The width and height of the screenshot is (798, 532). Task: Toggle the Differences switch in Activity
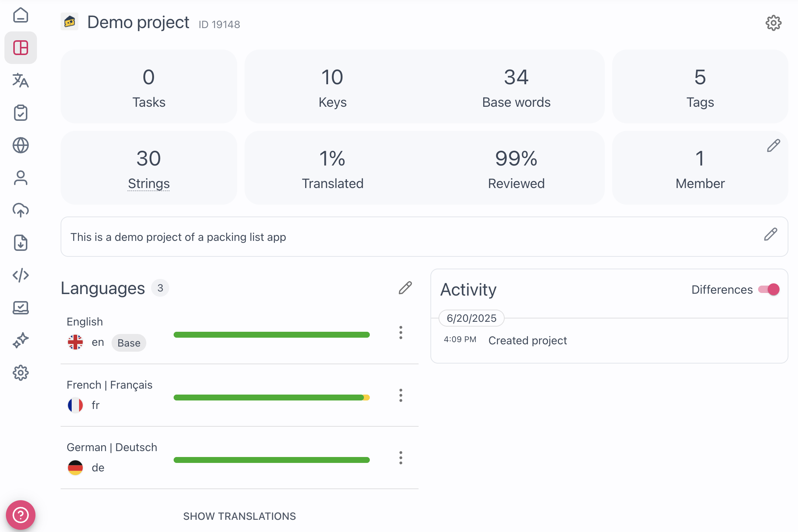[769, 289]
